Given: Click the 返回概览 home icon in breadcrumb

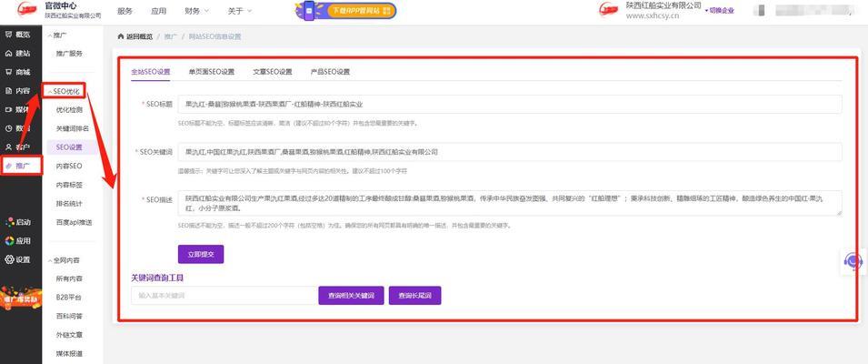Looking at the screenshot, I should pos(121,36).
